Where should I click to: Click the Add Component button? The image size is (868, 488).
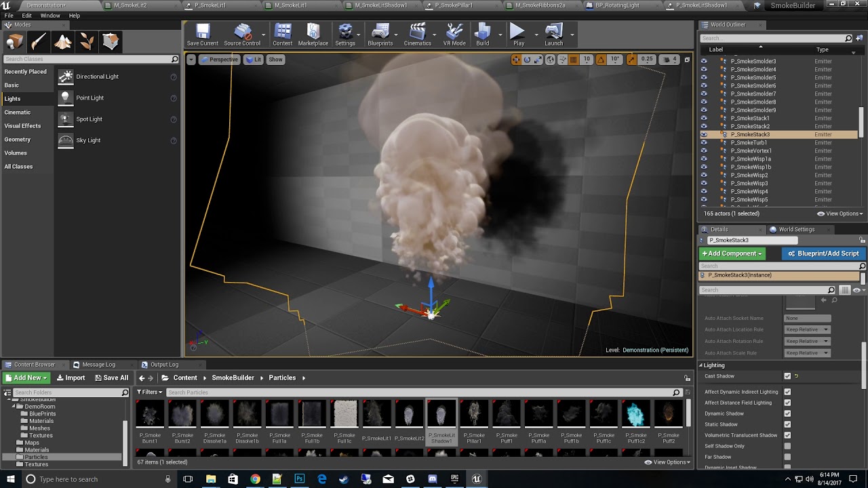[732, 253]
